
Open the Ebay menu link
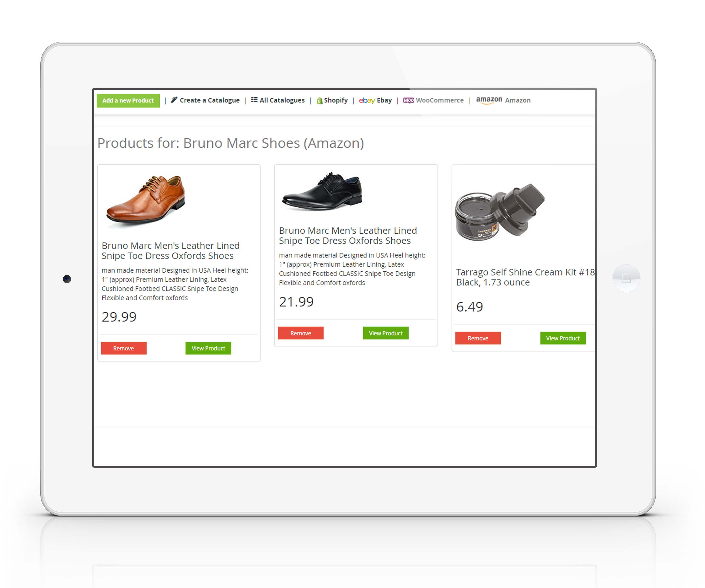384,100
